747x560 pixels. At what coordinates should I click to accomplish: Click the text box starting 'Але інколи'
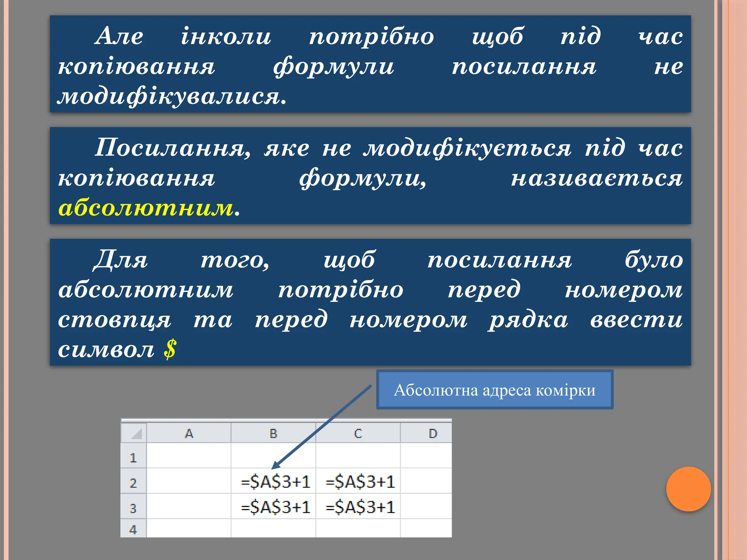pyautogui.click(x=370, y=64)
